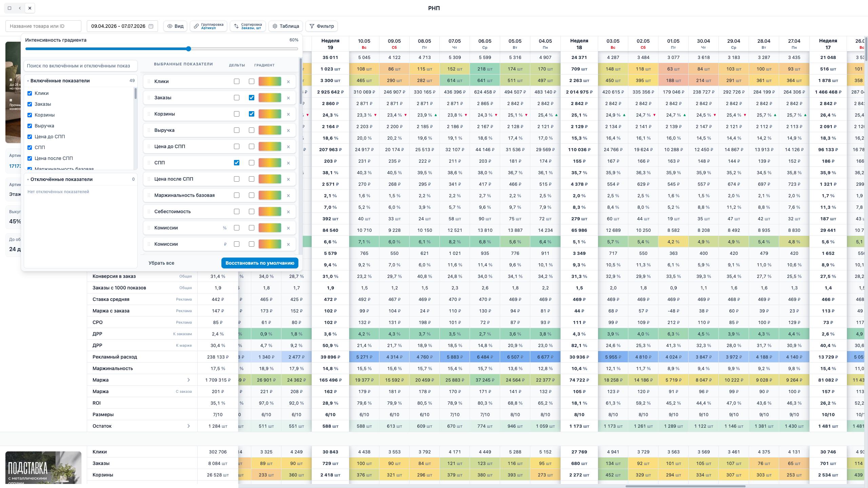Uncheck Выручка in the enabled indicators list
The image size is (868, 488).
(x=30, y=126)
